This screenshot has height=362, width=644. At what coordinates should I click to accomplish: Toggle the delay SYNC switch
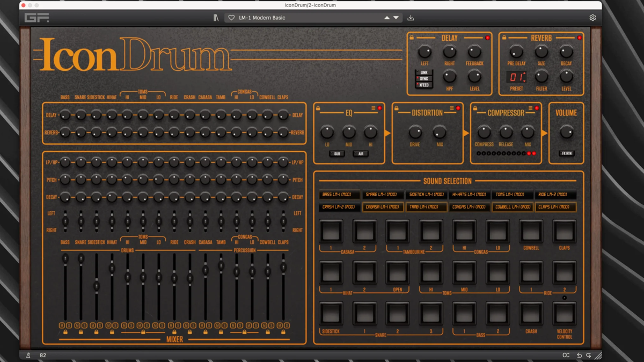tap(423, 79)
